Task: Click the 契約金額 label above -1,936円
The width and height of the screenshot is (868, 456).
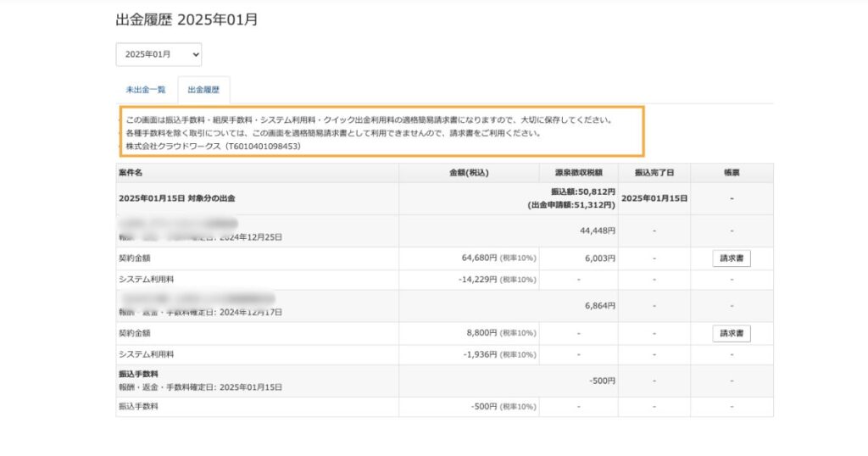Action: tap(135, 333)
